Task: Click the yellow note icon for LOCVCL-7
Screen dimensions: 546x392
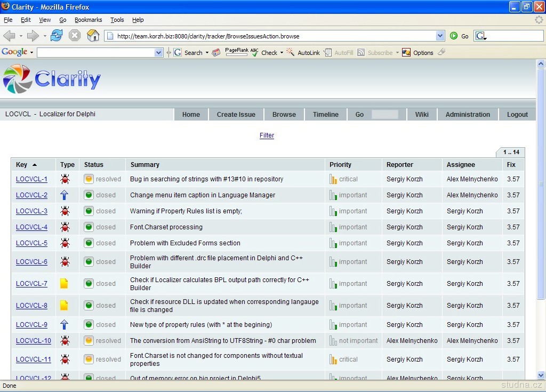Action: pos(64,284)
